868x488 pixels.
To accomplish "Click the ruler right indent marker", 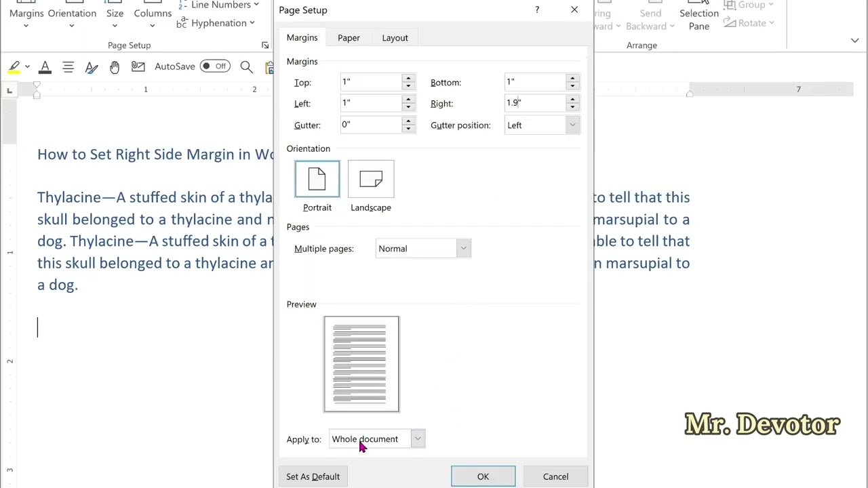I will click(689, 93).
